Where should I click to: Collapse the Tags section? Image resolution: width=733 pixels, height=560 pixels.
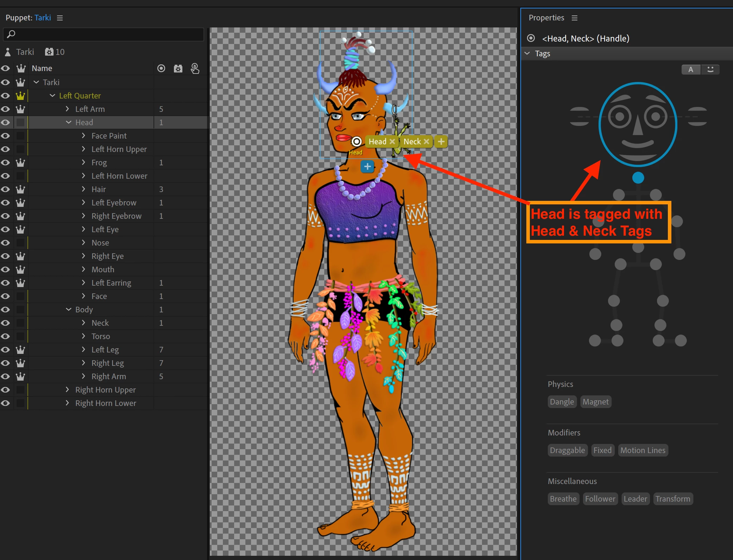point(527,53)
